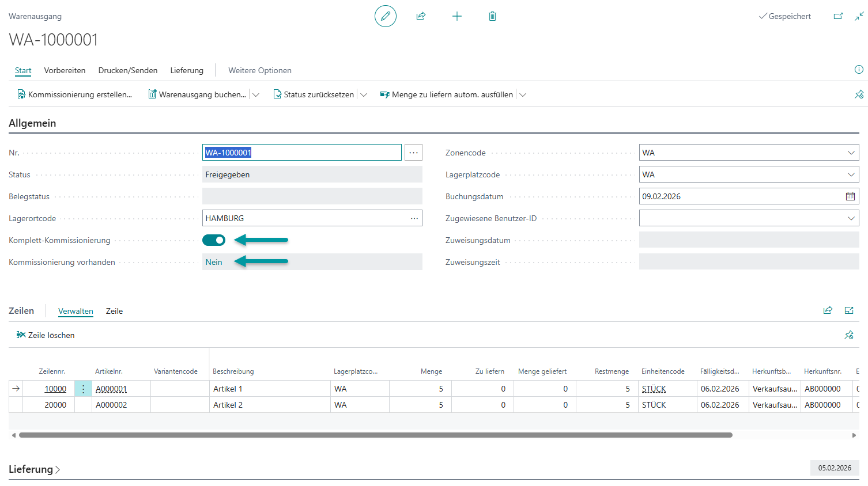Click the trash can delete icon
The height and width of the screenshot is (486, 868).
(492, 16)
